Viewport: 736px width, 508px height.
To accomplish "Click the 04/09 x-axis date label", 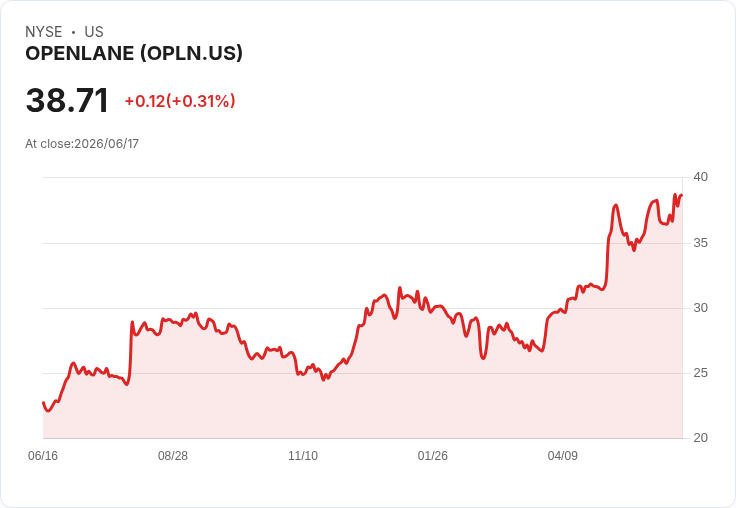I will (x=562, y=455).
